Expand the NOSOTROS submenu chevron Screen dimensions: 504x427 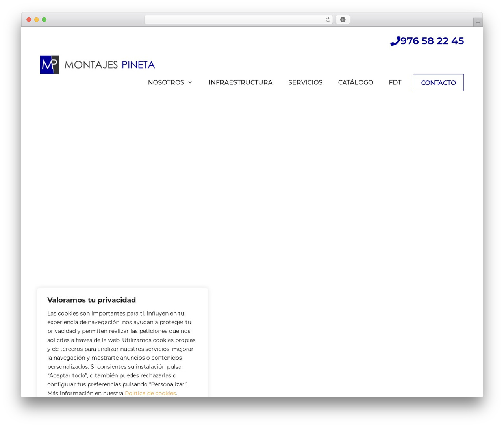tap(190, 82)
